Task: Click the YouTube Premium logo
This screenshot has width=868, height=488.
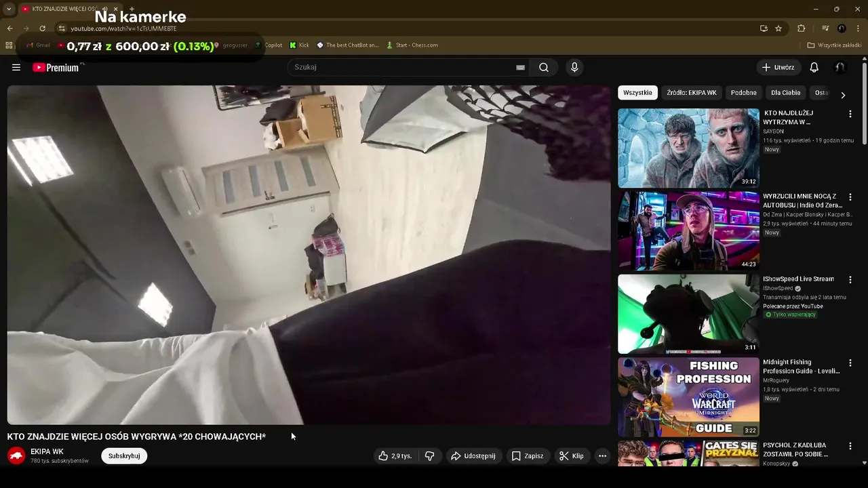Action: [57, 67]
